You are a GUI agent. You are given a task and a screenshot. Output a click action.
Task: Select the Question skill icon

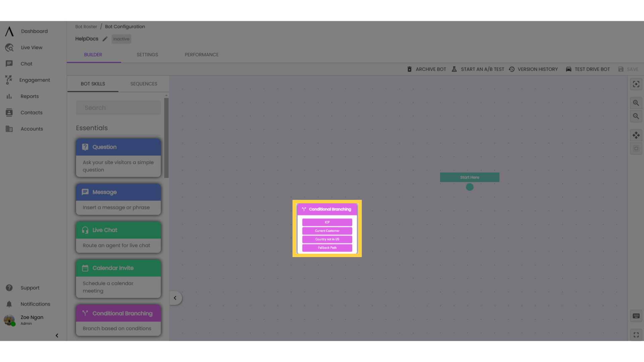[85, 147]
